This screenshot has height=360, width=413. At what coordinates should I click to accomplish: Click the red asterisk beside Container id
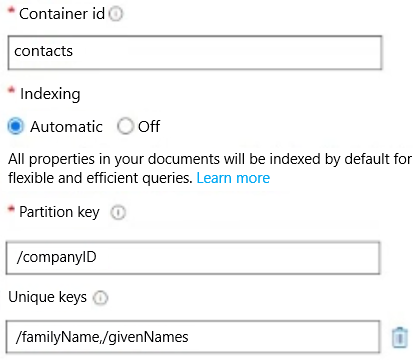(x=12, y=11)
